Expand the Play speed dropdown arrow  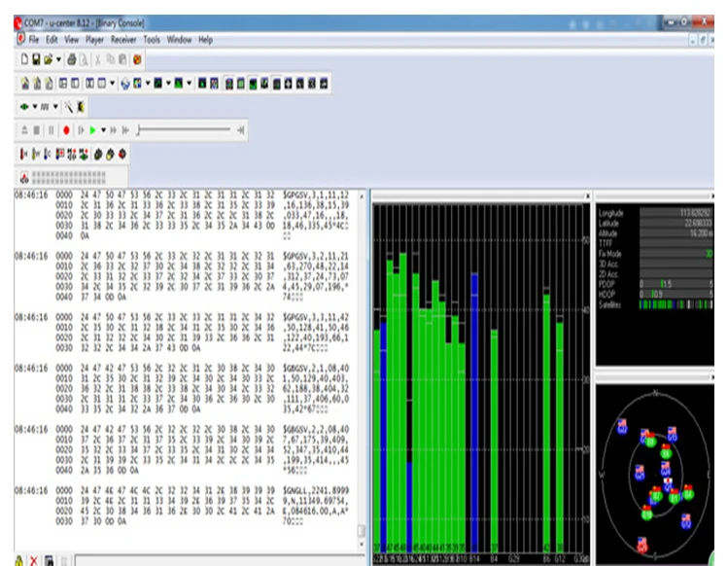click(x=103, y=130)
